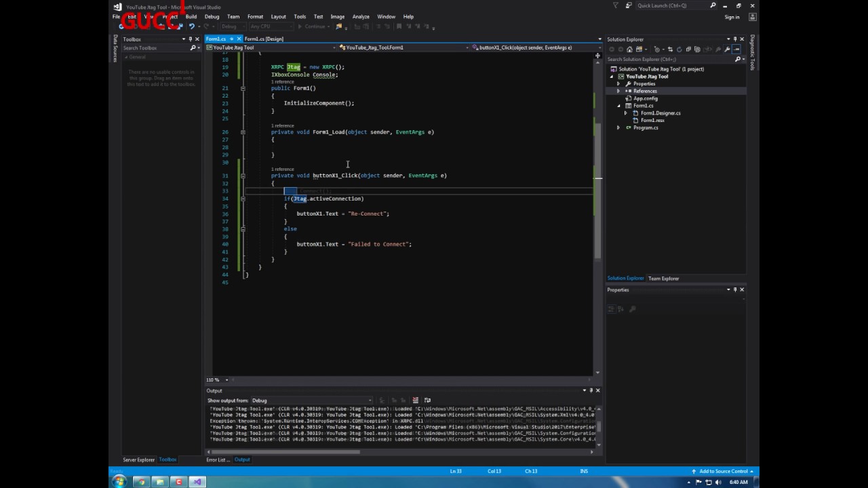This screenshot has height=488, width=868.
Task: Pin the Output panel
Action: coord(591,390)
